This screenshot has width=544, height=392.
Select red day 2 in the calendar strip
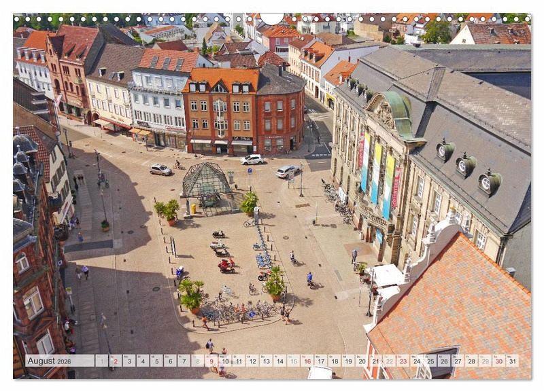point(116,361)
